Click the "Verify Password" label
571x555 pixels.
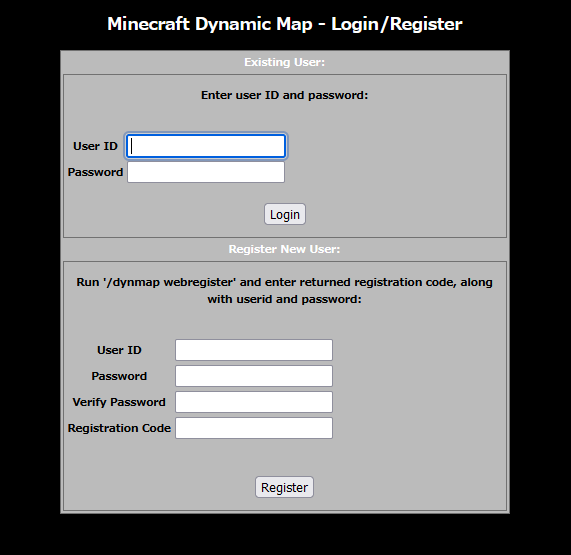[119, 402]
